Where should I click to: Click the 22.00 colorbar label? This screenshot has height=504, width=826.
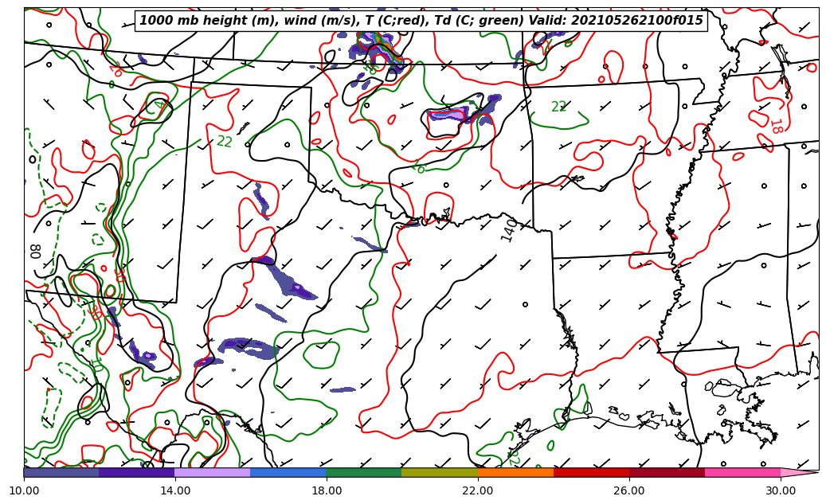click(478, 490)
